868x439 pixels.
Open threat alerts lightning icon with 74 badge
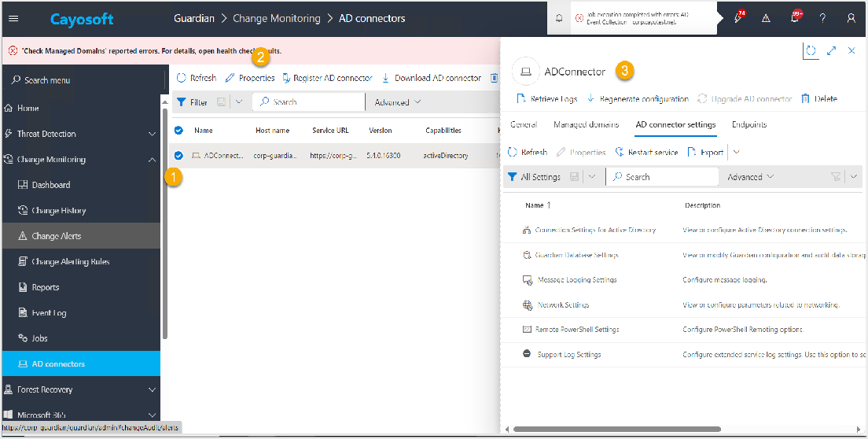point(738,18)
